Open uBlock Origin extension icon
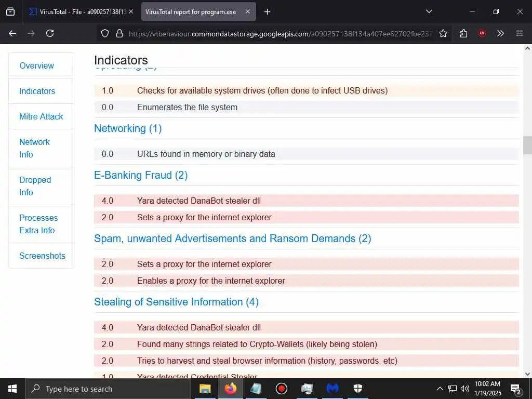Screen dimensions: 532x399 point(482,33)
